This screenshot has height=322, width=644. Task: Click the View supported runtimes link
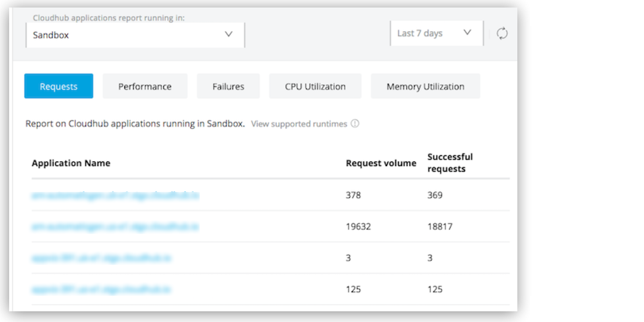point(299,124)
